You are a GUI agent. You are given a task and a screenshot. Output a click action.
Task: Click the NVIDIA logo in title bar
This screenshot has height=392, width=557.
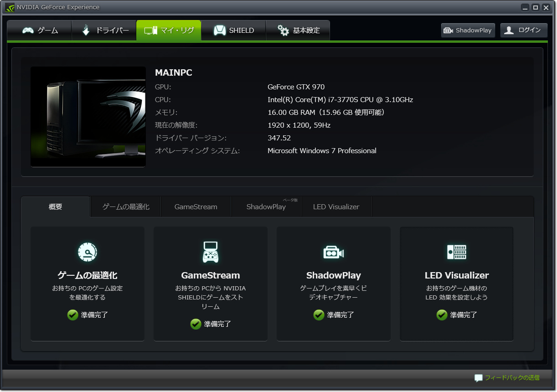[x=10, y=7]
